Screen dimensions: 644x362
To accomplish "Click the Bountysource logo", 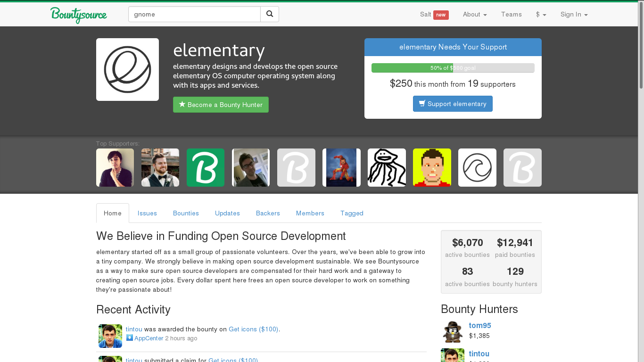I will click(79, 15).
